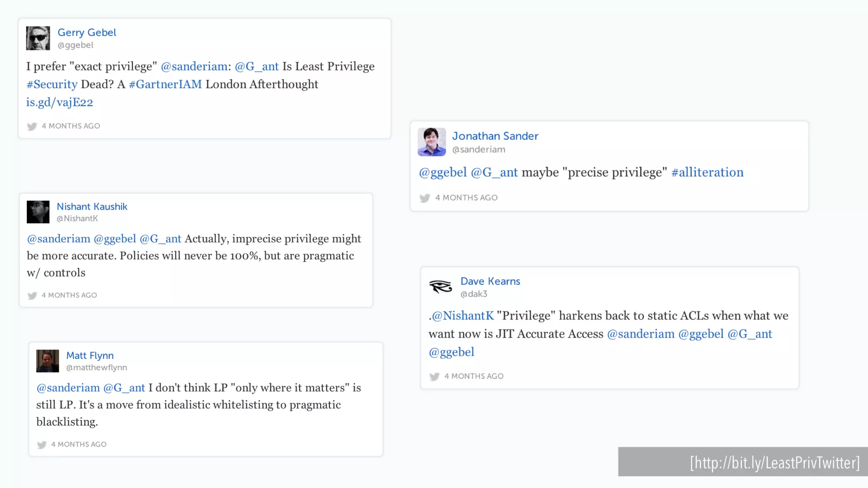Image resolution: width=868 pixels, height=488 pixels.
Task: Click the Twitter bird icon in Dave Kearns' tweet
Action: [x=434, y=377]
